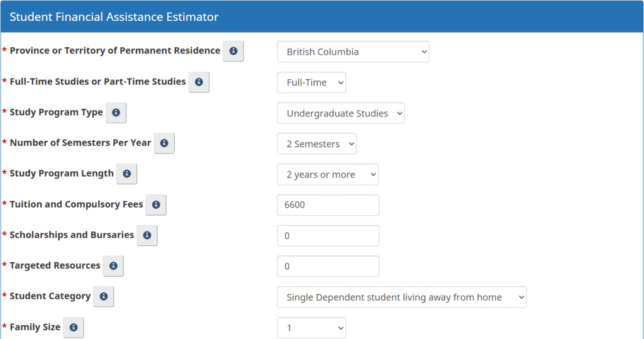Viewport: 644px width, 339px height.
Task: Open info for Full-Time or Part-Time Studies
Action: [x=199, y=82]
